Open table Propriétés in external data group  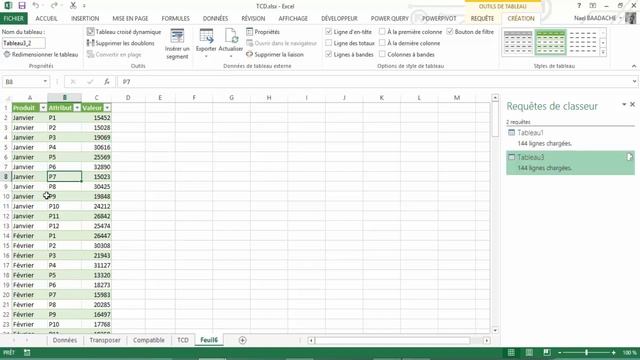tap(263, 32)
